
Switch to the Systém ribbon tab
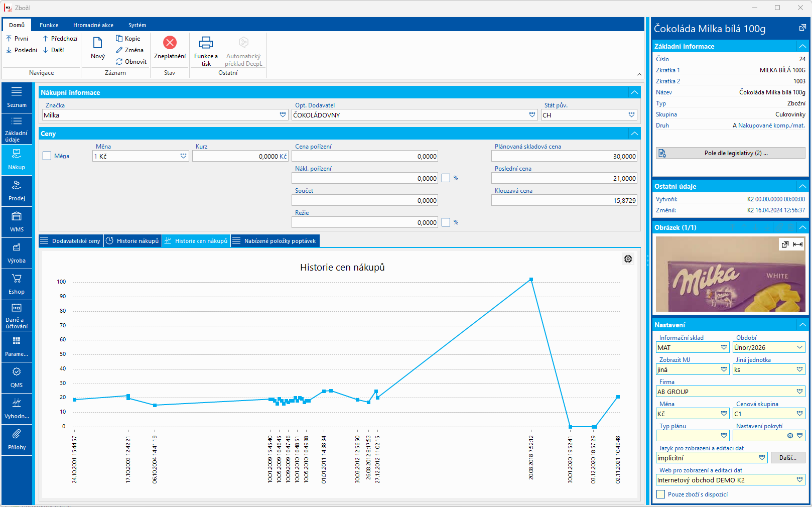click(137, 25)
